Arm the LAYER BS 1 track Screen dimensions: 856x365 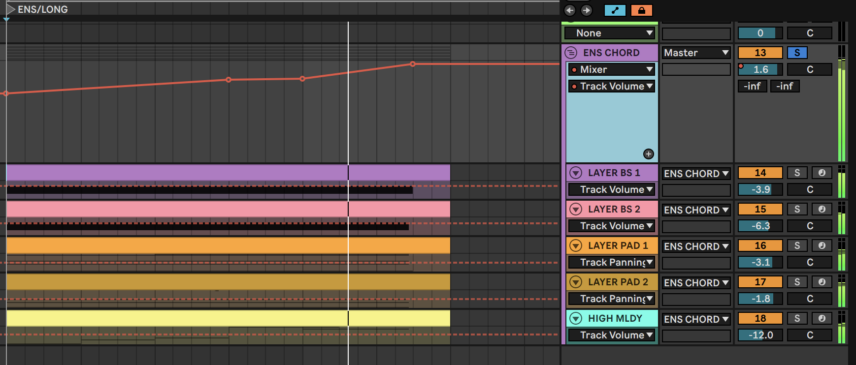[x=822, y=173]
